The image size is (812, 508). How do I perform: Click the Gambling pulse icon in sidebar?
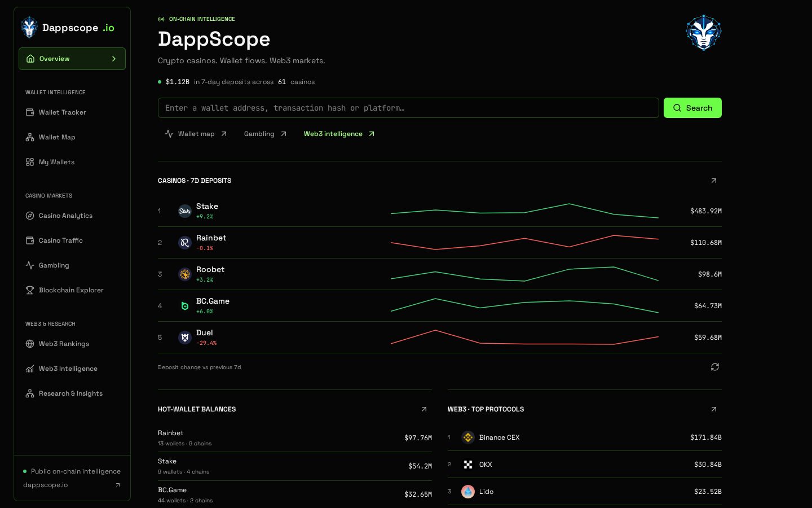click(30, 265)
